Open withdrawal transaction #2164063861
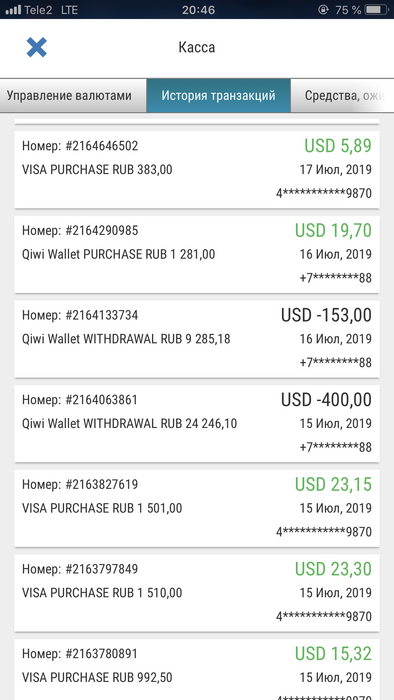The image size is (394, 700). 197,424
